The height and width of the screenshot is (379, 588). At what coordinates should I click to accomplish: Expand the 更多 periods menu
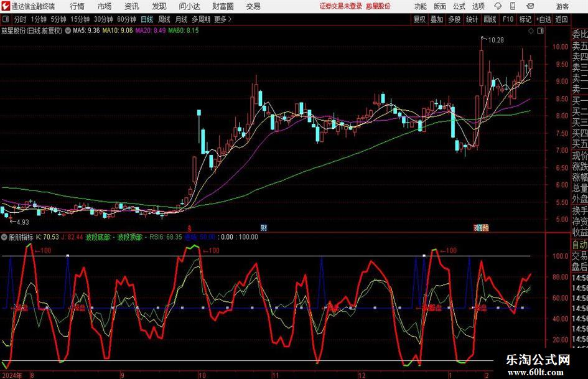[223, 19]
